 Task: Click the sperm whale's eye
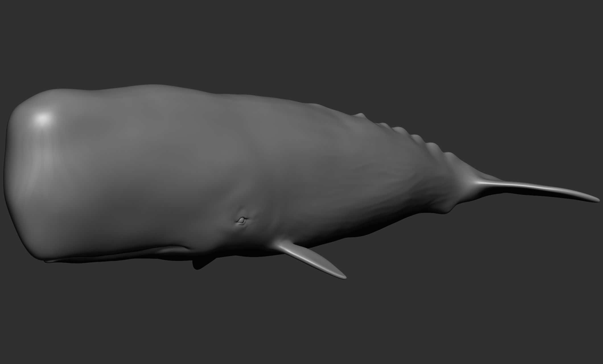[241, 220]
